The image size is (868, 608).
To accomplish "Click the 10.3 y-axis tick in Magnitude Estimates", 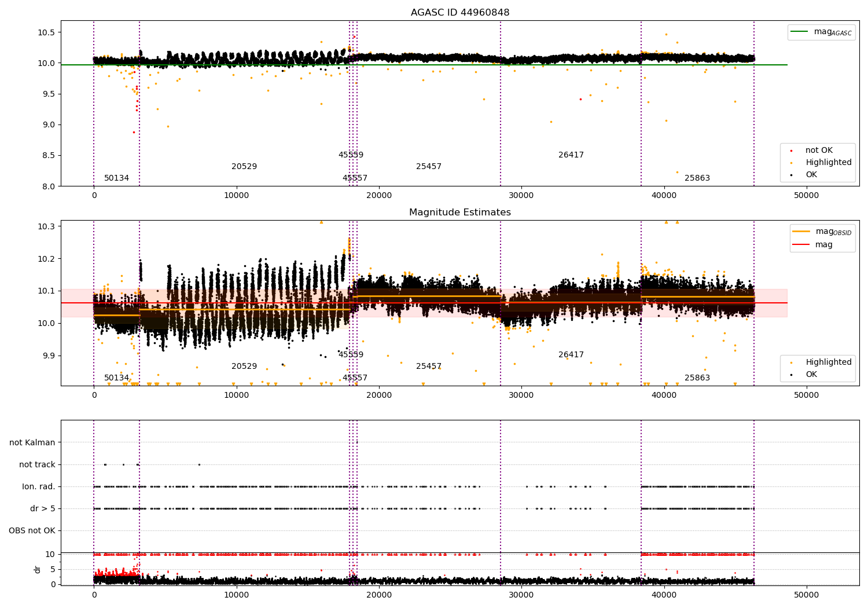I will pyautogui.click(x=46, y=226).
